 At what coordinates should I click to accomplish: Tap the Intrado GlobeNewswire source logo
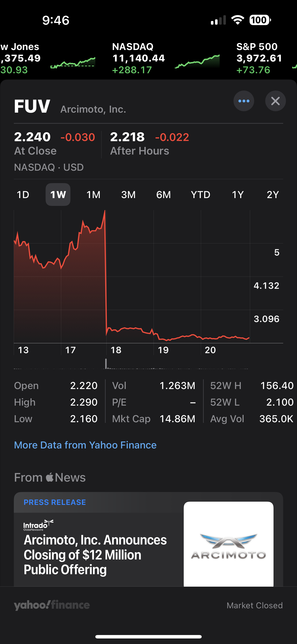coord(38,525)
